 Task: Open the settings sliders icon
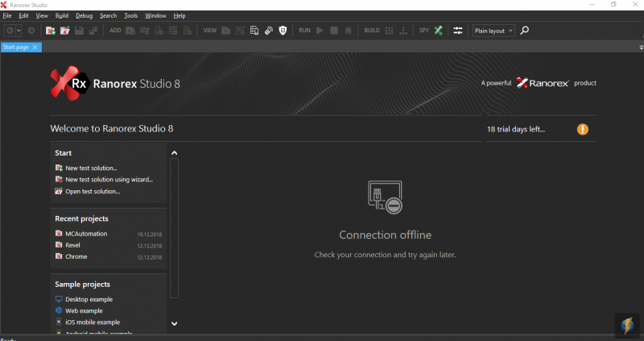458,31
